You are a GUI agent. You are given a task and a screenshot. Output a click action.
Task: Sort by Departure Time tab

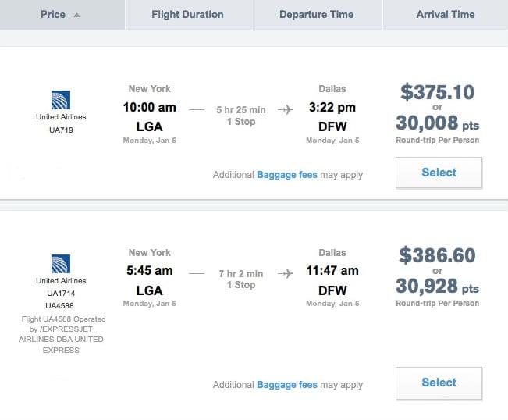click(x=316, y=15)
